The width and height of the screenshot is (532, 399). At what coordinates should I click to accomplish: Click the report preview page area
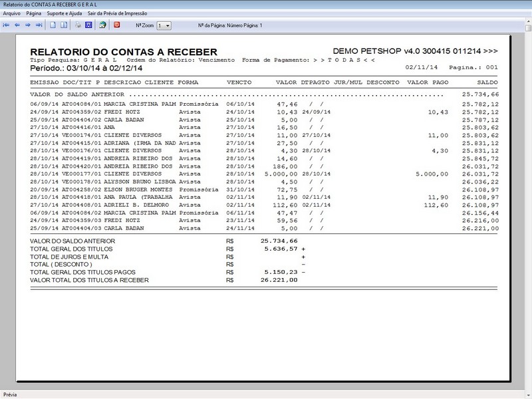pos(266,199)
